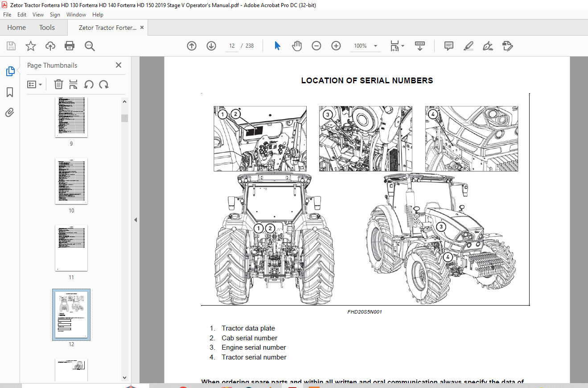Click the current page number field

coord(232,46)
